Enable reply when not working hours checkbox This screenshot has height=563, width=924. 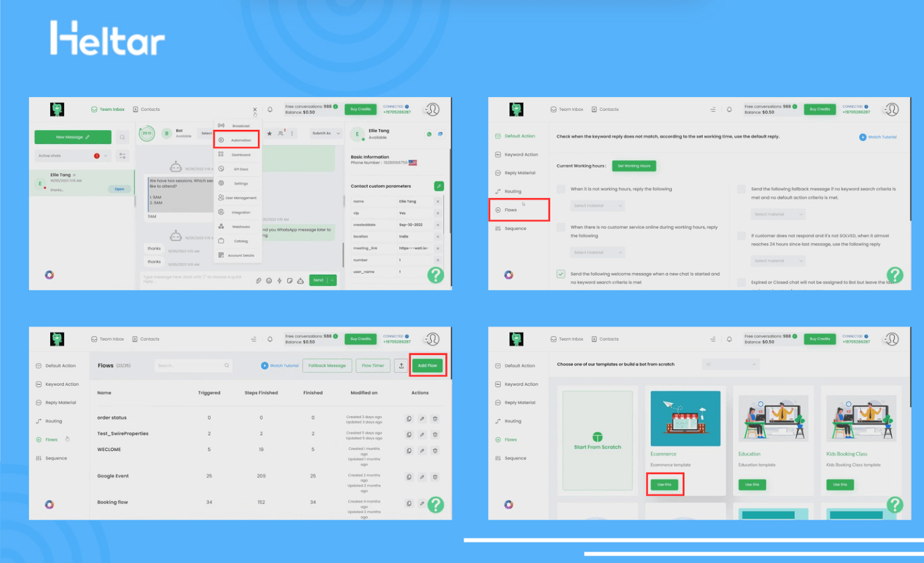click(561, 189)
